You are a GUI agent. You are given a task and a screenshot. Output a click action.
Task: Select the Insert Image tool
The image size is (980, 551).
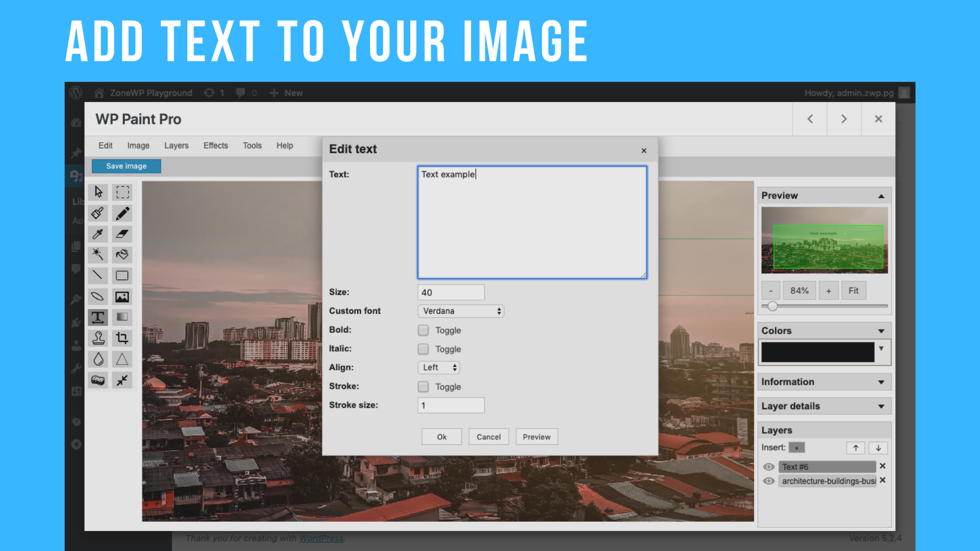pos(122,296)
